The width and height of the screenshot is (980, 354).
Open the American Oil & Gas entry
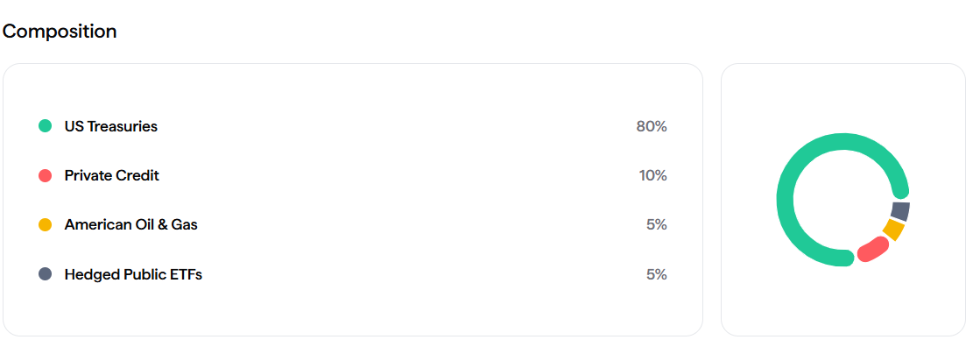[131, 224]
